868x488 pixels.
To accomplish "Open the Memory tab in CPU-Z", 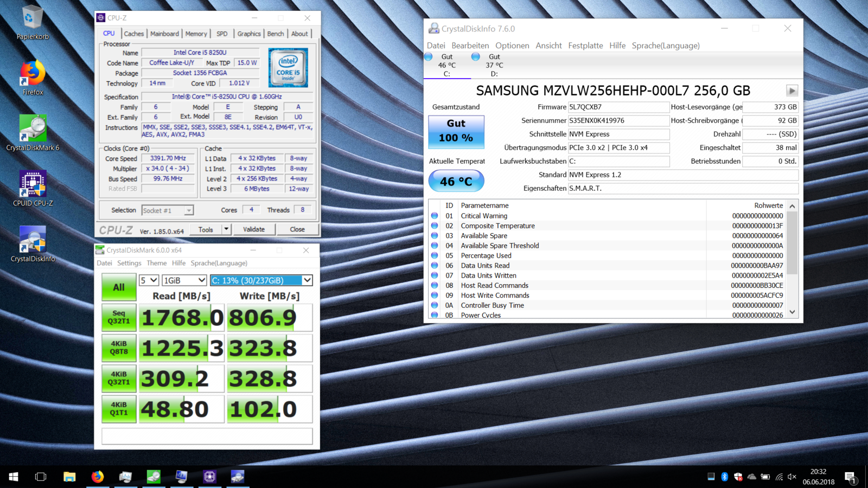I will pyautogui.click(x=196, y=34).
